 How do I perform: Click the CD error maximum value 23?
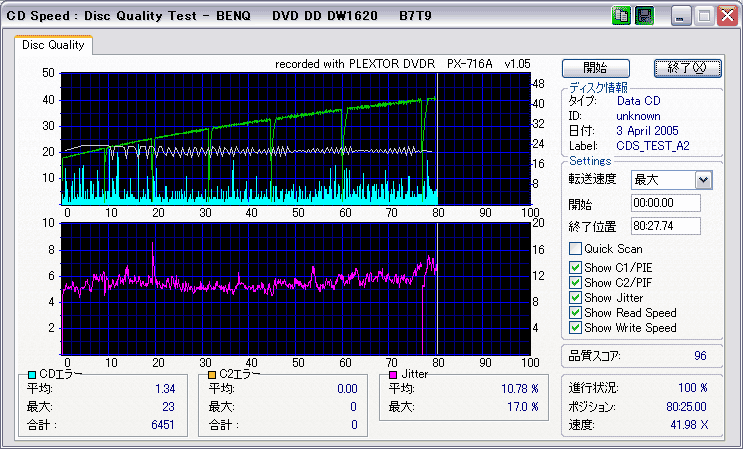(168, 407)
